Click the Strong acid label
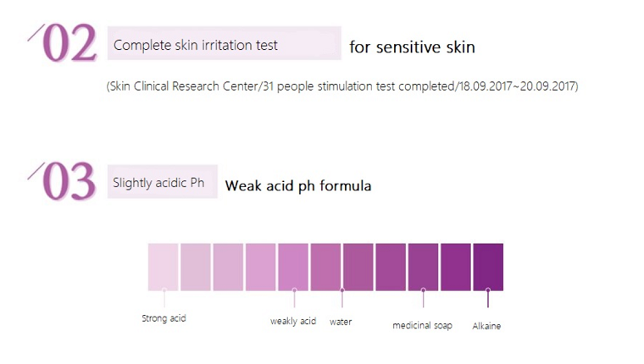Viewport: 644px width, 364px height. pos(164,319)
